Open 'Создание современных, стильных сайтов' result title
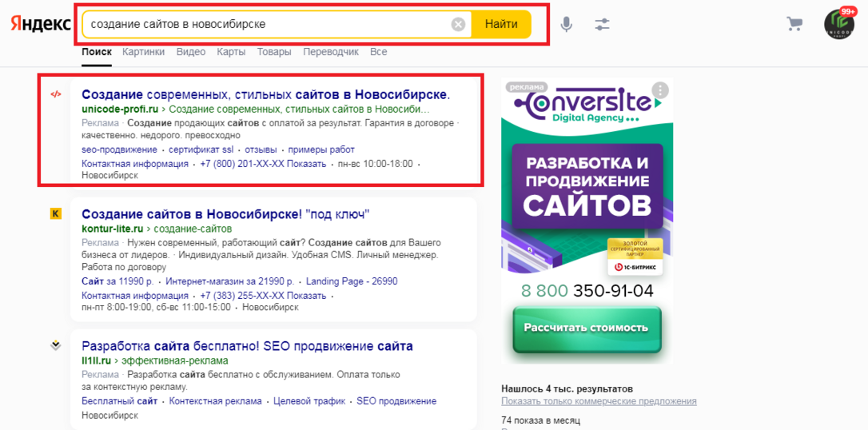Screen dimensions: 868x430 tap(265, 94)
